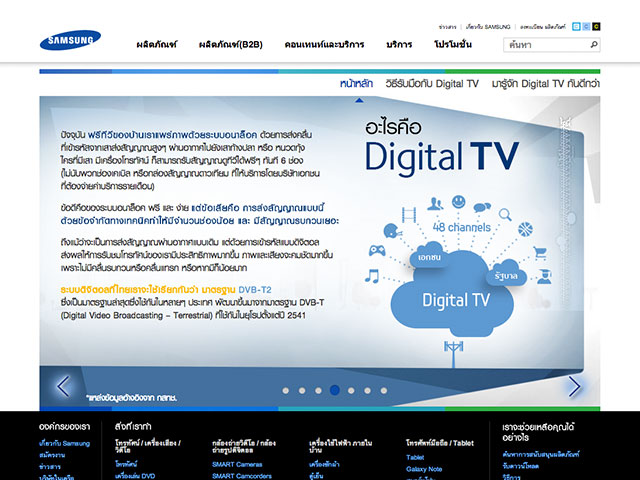
Task: Go to the previous carousel slide
Action: point(64,386)
